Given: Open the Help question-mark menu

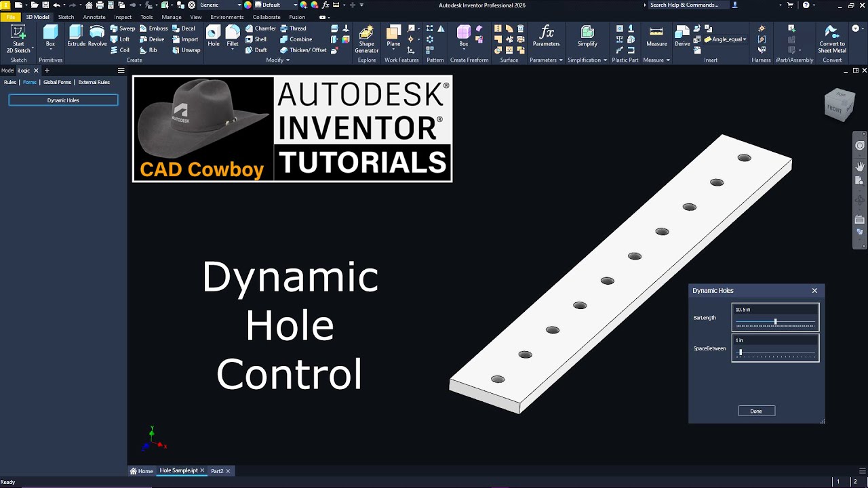Looking at the screenshot, I should [x=806, y=5].
